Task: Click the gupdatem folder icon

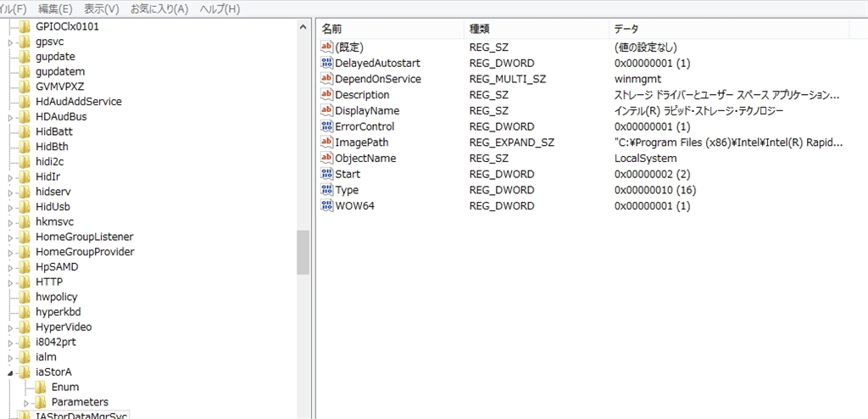Action: (25, 71)
